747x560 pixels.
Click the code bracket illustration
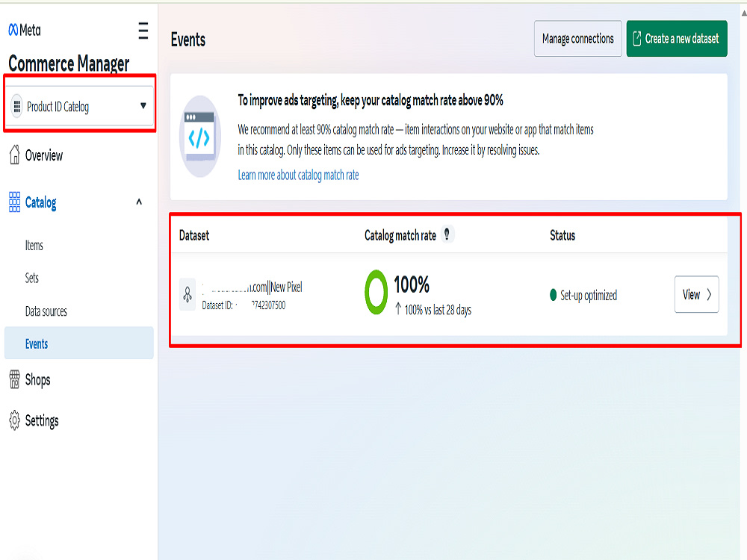[199, 136]
